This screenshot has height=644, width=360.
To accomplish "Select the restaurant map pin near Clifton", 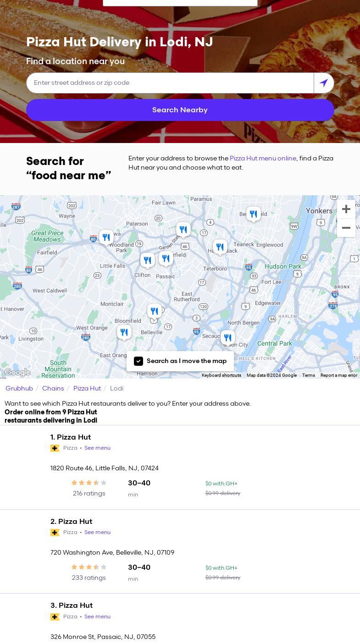I will pyautogui.click(x=147, y=260).
